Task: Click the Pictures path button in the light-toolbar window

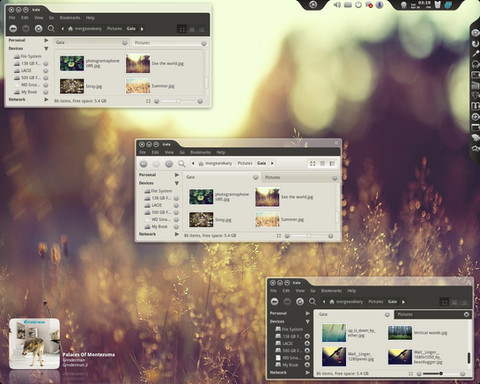Action: [245, 163]
